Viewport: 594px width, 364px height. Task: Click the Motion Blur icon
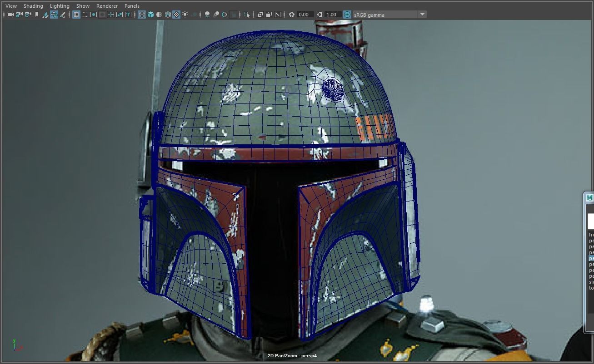pos(216,15)
